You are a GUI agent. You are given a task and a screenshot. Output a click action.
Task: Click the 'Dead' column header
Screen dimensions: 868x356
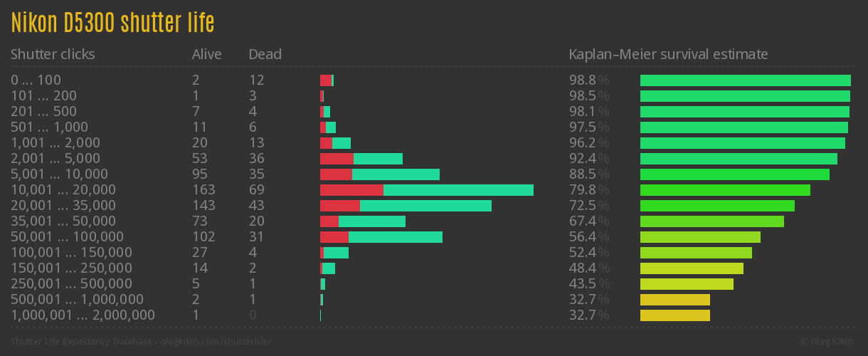click(265, 54)
